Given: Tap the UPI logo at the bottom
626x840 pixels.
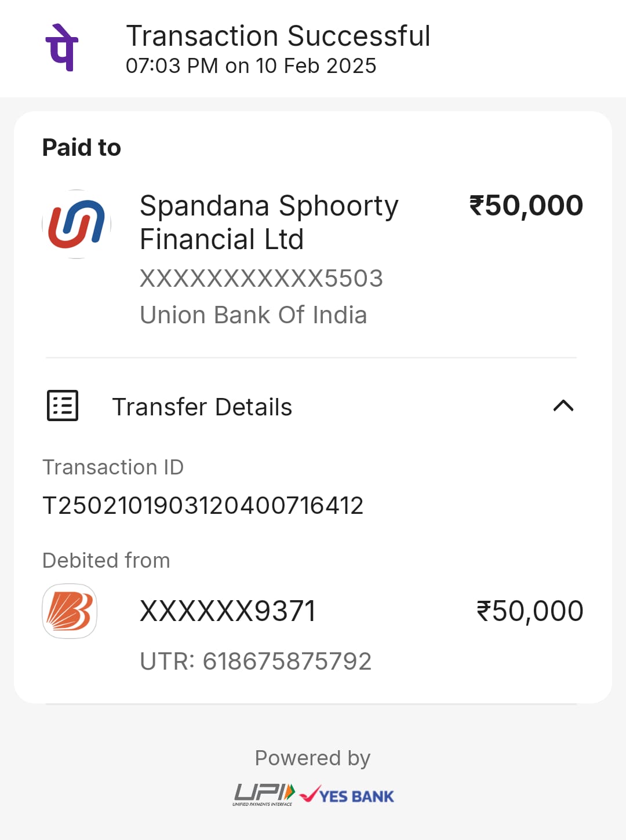Looking at the screenshot, I should [264, 794].
